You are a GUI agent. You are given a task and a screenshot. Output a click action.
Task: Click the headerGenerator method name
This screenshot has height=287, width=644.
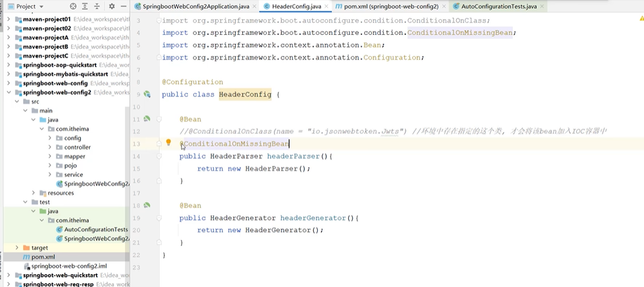pyautogui.click(x=313, y=217)
